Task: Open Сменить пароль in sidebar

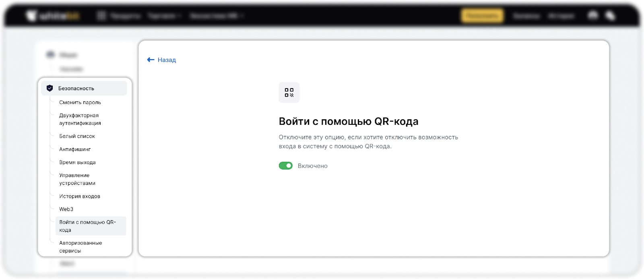Action: tap(80, 102)
